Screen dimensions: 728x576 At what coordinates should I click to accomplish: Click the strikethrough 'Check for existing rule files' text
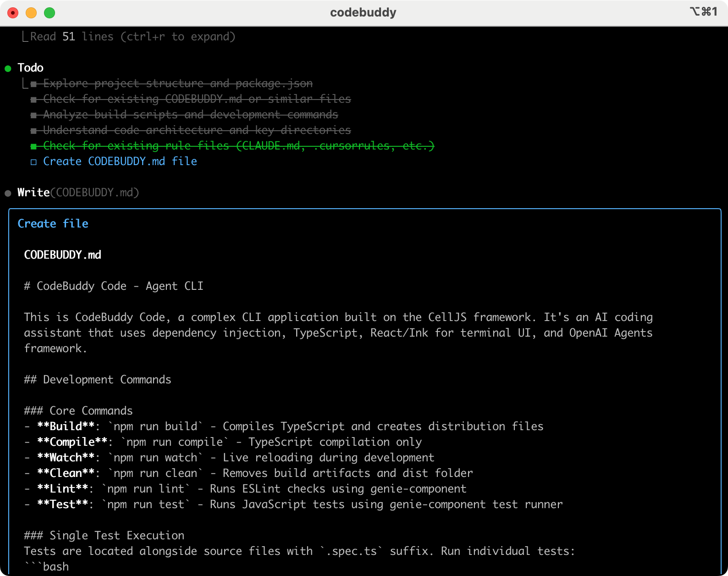238,146
